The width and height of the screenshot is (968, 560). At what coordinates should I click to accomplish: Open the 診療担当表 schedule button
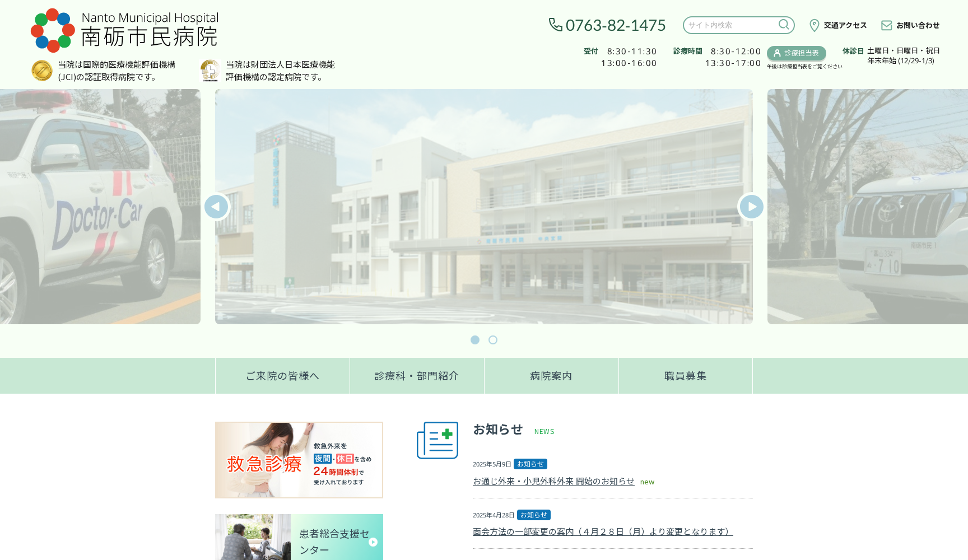pos(796,53)
